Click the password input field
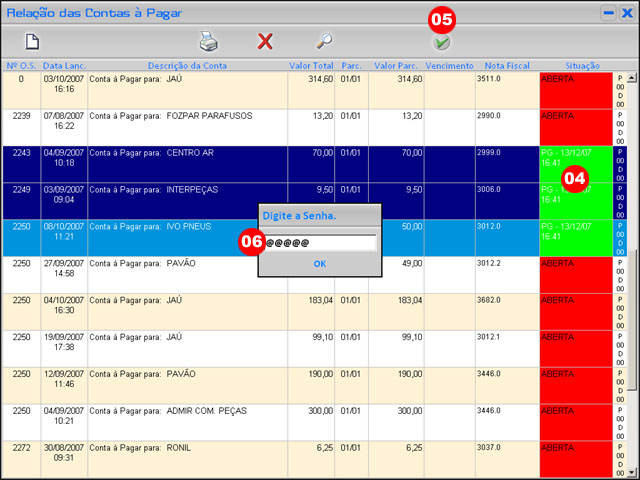The width and height of the screenshot is (640, 480). [318, 243]
